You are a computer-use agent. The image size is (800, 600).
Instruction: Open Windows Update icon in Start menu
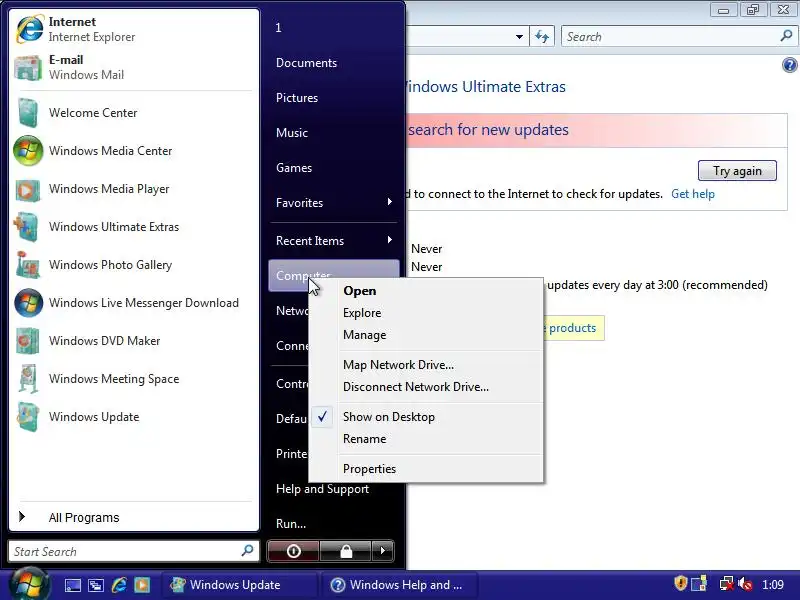click(28, 417)
